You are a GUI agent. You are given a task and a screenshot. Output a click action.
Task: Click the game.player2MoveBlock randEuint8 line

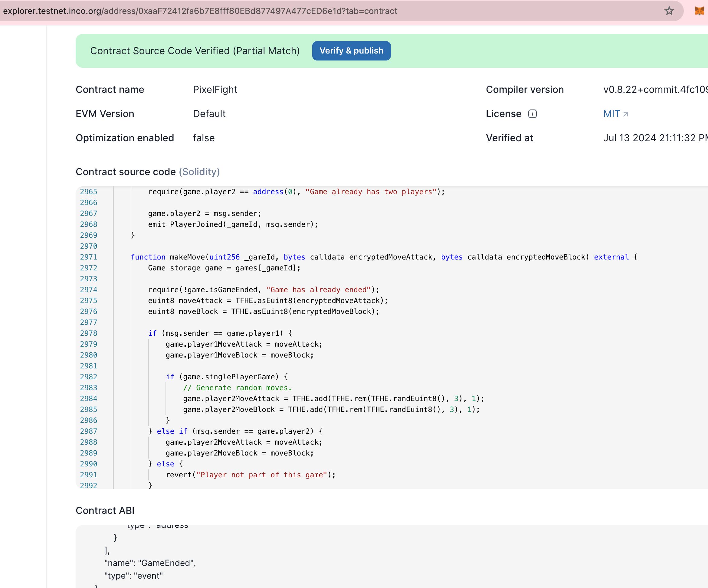(331, 410)
